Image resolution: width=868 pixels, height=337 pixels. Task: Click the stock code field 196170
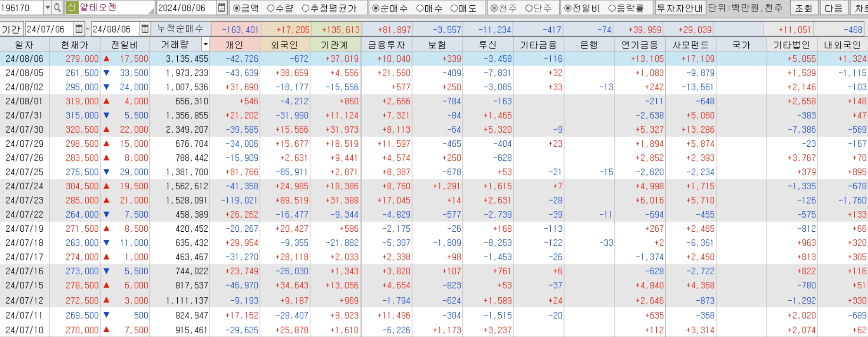tap(22, 8)
